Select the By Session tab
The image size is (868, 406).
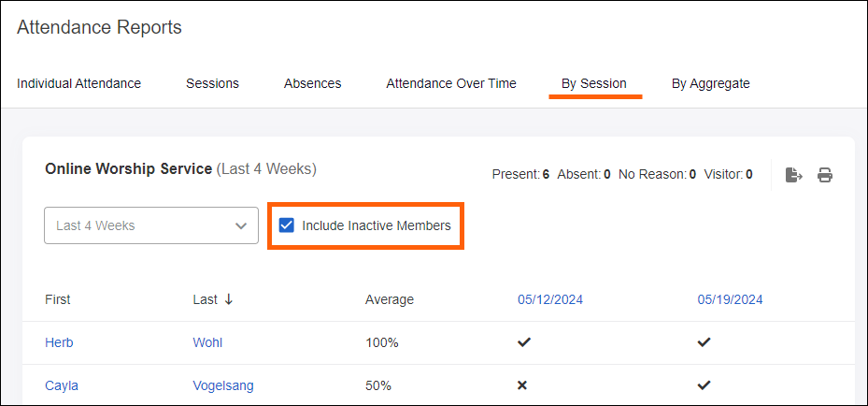(x=593, y=83)
